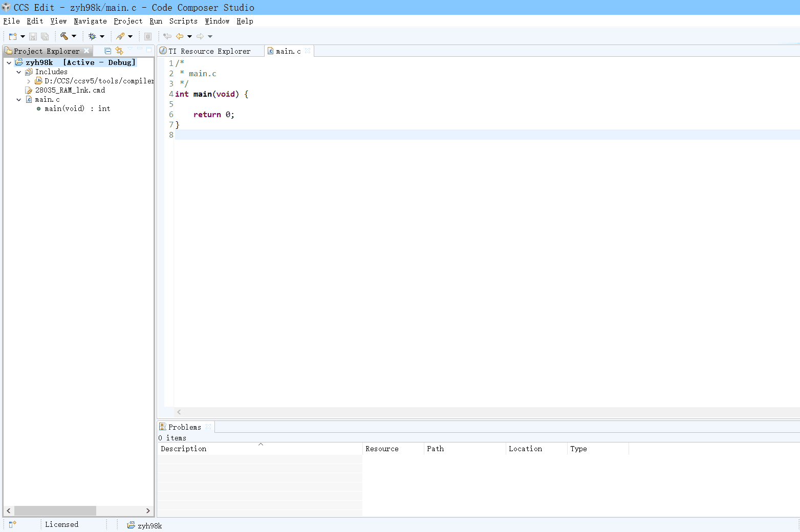Click the New wizard toolbar icon
The width and height of the screenshot is (800, 532).
click(13, 36)
